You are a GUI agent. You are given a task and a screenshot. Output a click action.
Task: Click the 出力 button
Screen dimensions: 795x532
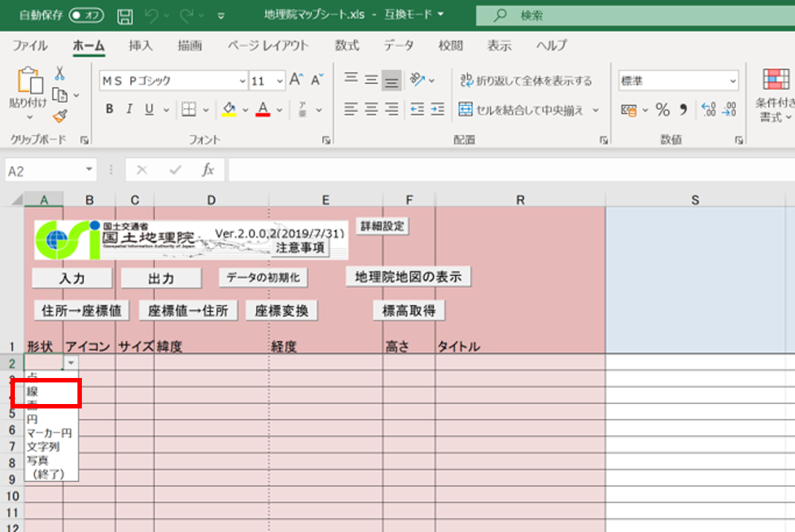[x=162, y=278]
